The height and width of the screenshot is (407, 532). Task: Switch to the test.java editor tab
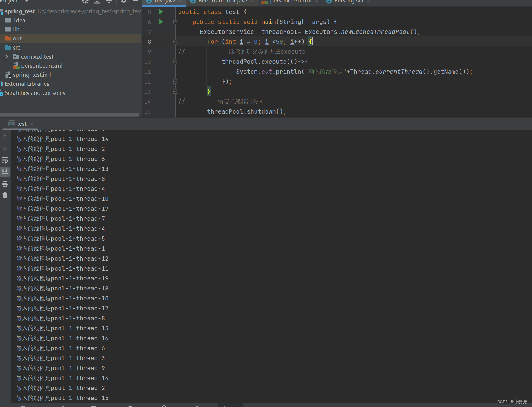pyautogui.click(x=164, y=2)
